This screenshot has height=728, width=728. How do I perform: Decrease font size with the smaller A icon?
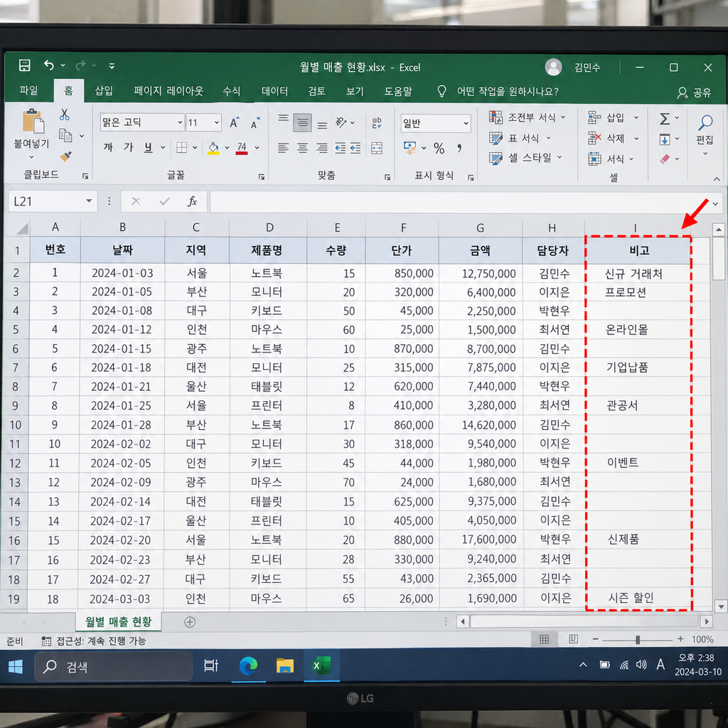click(255, 124)
